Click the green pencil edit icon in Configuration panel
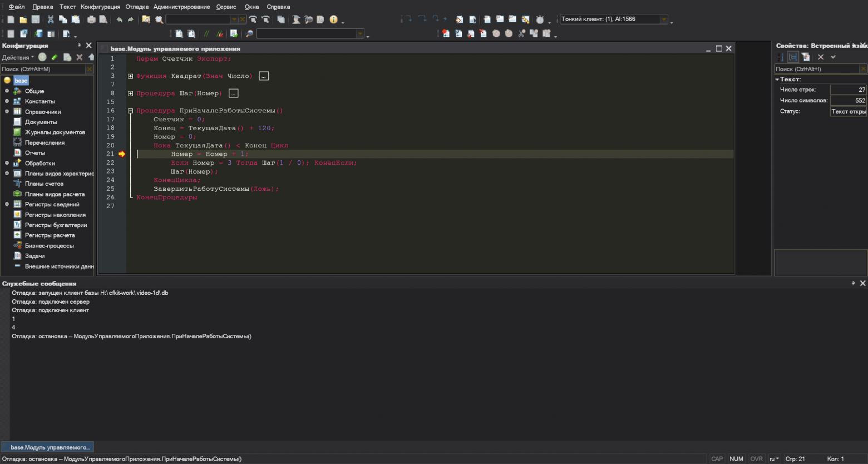The height and width of the screenshot is (464, 868). 55,57
